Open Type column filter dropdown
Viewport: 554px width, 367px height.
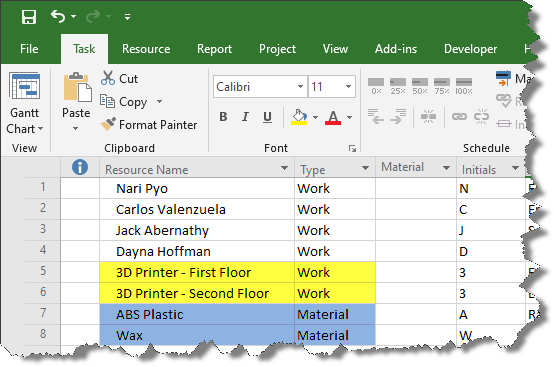pos(365,168)
